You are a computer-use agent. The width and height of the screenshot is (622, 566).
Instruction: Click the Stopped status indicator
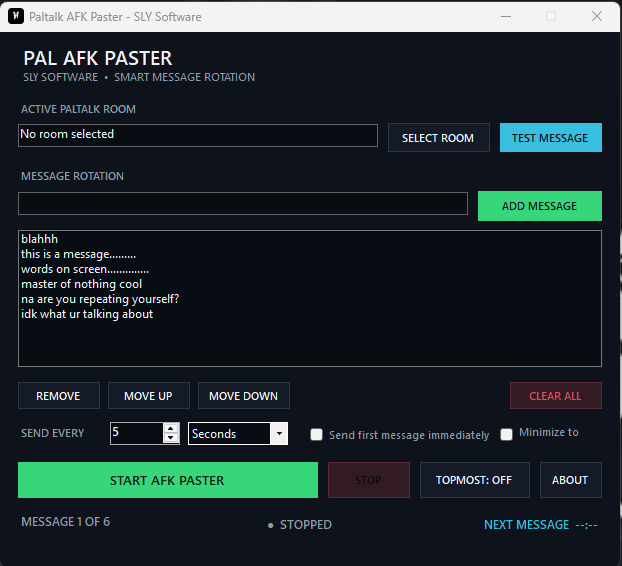click(x=300, y=525)
